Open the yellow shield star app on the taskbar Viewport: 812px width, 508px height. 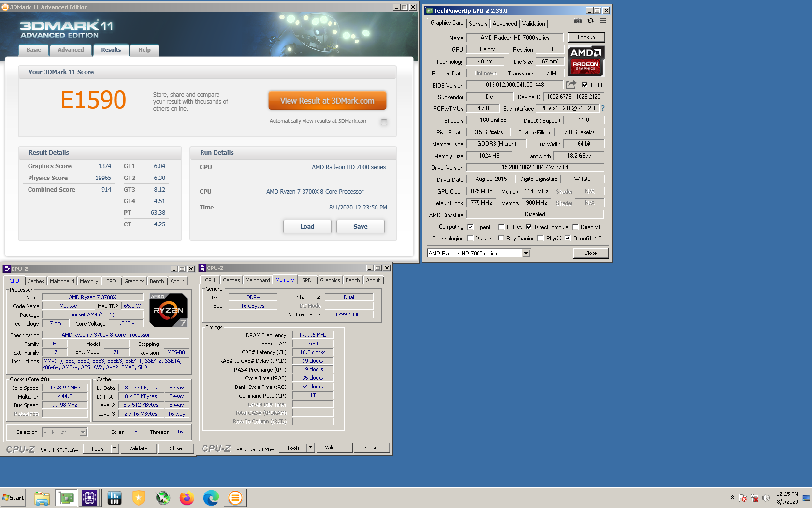139,498
